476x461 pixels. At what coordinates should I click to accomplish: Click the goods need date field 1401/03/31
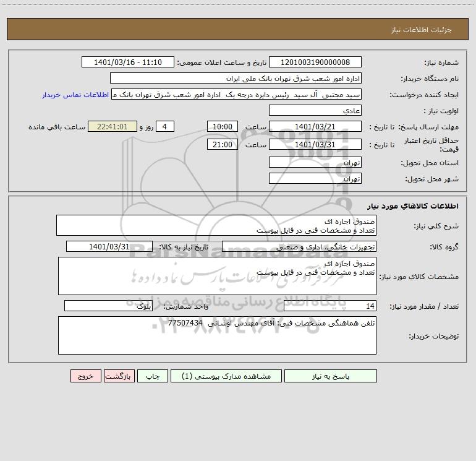point(109,246)
